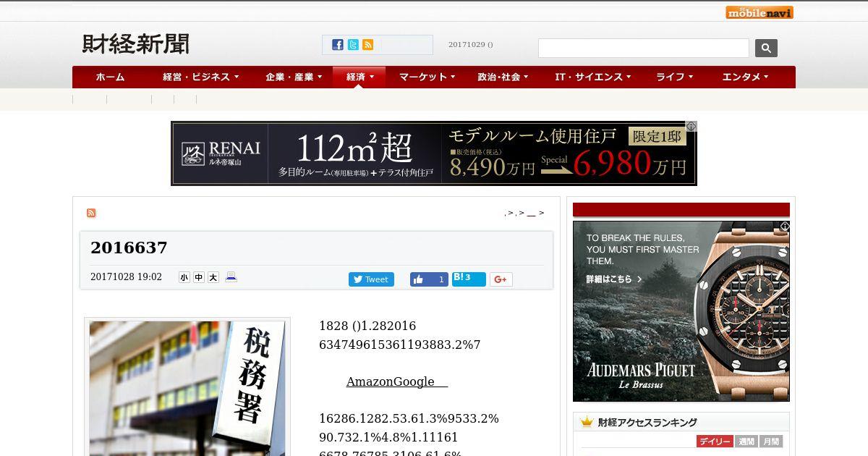The image size is (868, 456).
Task: Set small font size (小)
Action: click(184, 277)
